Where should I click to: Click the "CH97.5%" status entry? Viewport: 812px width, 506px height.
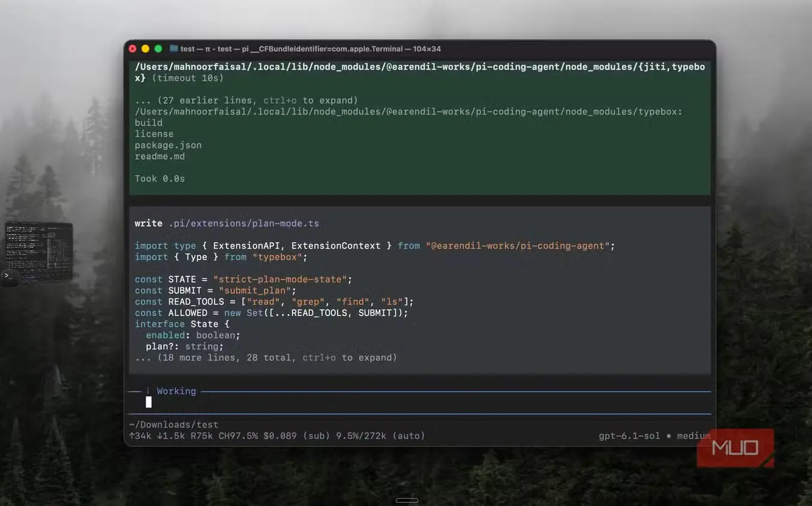pyautogui.click(x=238, y=436)
